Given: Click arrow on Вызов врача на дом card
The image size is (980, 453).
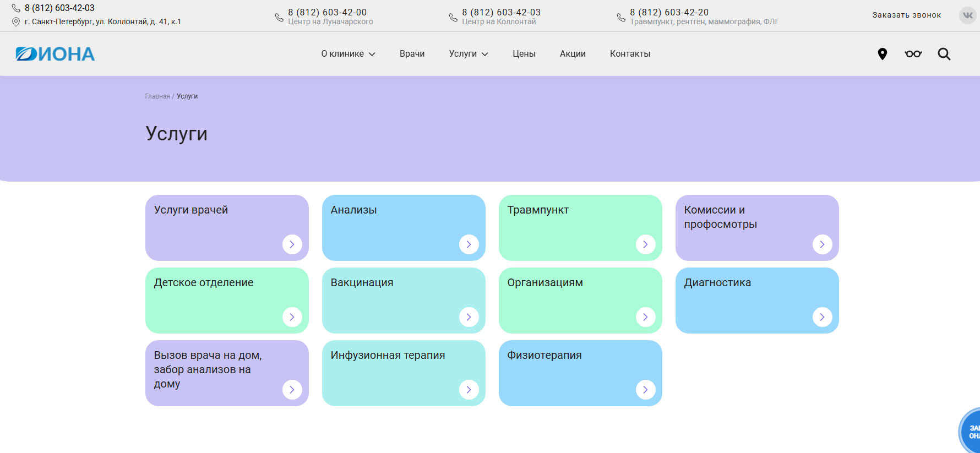Looking at the screenshot, I should pyautogui.click(x=292, y=390).
